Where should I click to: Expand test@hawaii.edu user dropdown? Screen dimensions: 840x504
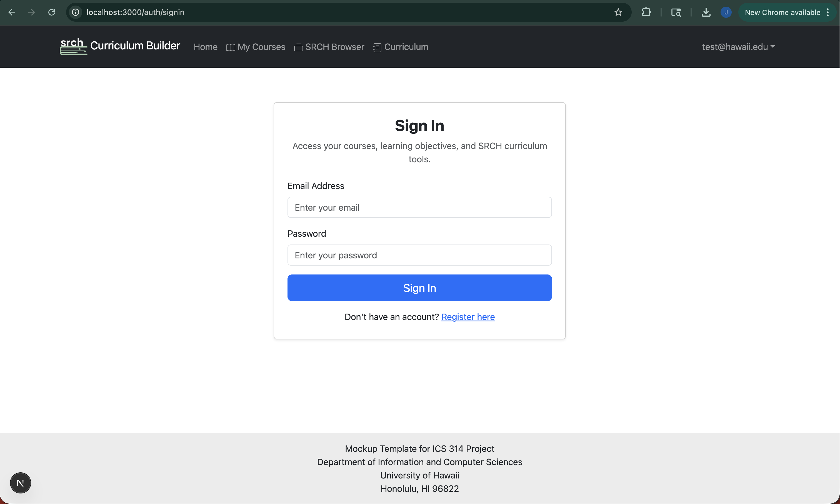pyautogui.click(x=738, y=47)
